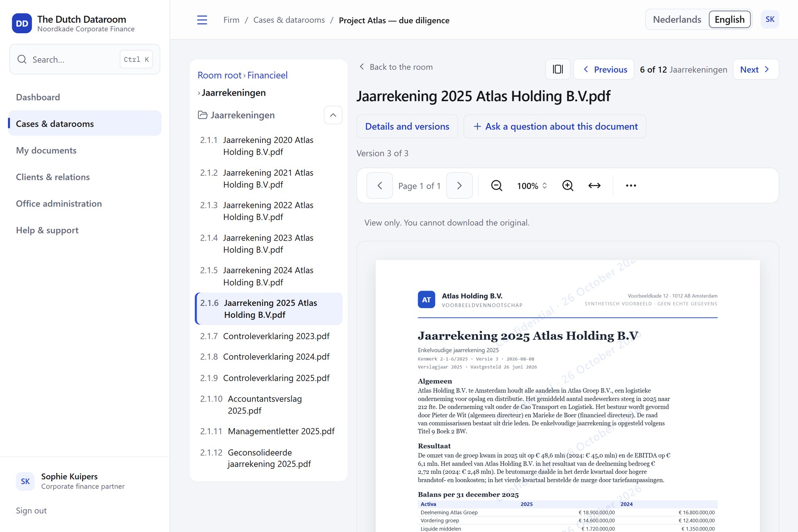The image size is (798, 532).
Task: Open My documents
Action: tap(85, 150)
